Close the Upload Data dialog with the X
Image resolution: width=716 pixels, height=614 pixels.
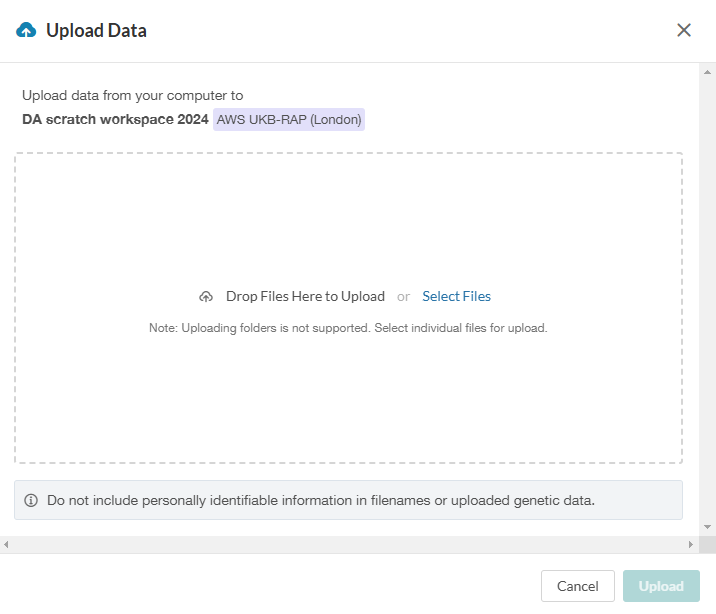(684, 30)
